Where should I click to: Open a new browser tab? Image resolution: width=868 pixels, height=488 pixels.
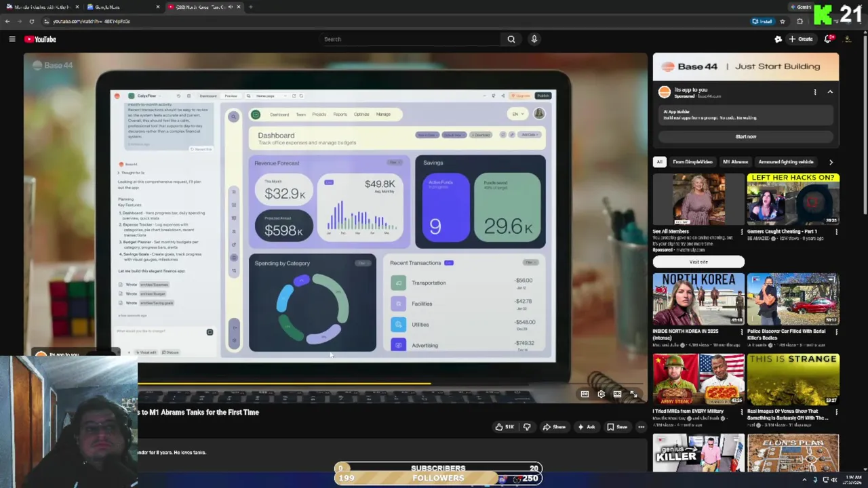point(250,7)
